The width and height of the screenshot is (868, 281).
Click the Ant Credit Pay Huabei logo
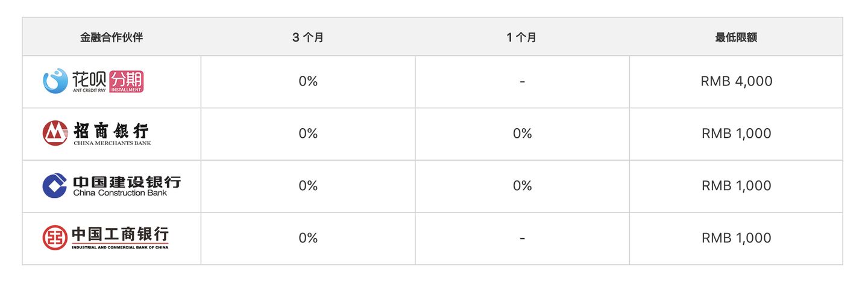(x=93, y=81)
